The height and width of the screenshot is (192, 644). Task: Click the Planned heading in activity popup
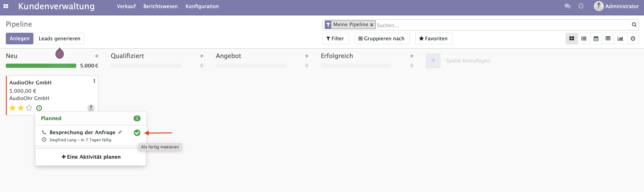(x=51, y=118)
